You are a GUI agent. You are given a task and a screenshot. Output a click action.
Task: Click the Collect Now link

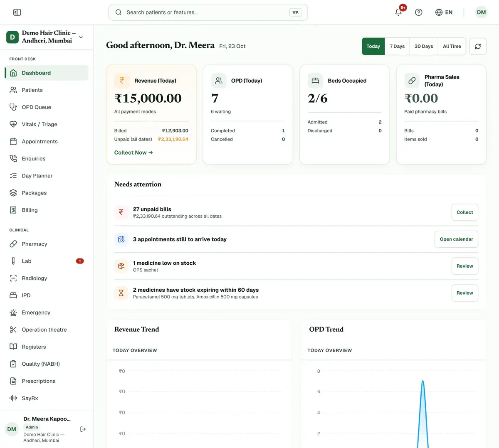[133, 153]
